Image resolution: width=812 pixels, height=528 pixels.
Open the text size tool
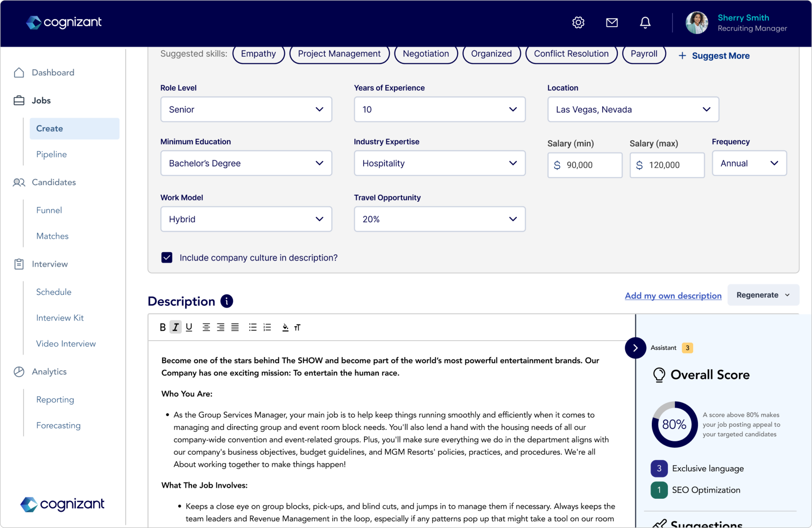coord(297,327)
